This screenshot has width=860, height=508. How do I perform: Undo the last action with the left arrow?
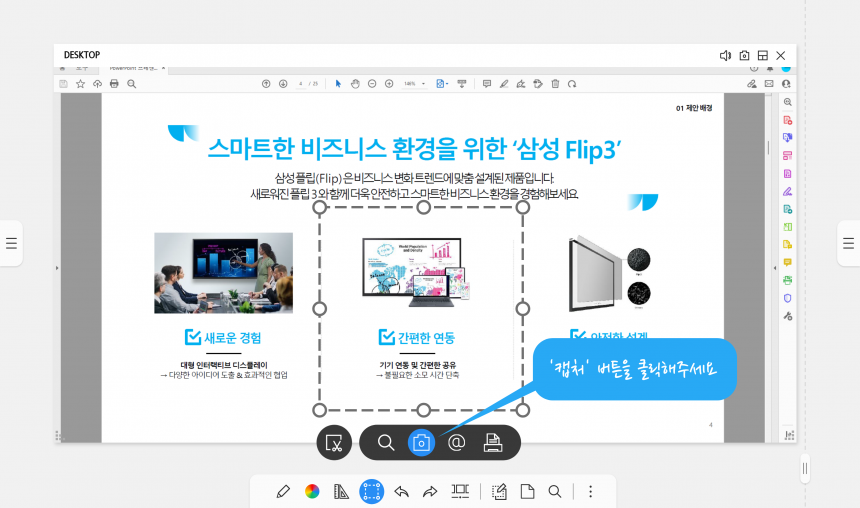point(401,491)
